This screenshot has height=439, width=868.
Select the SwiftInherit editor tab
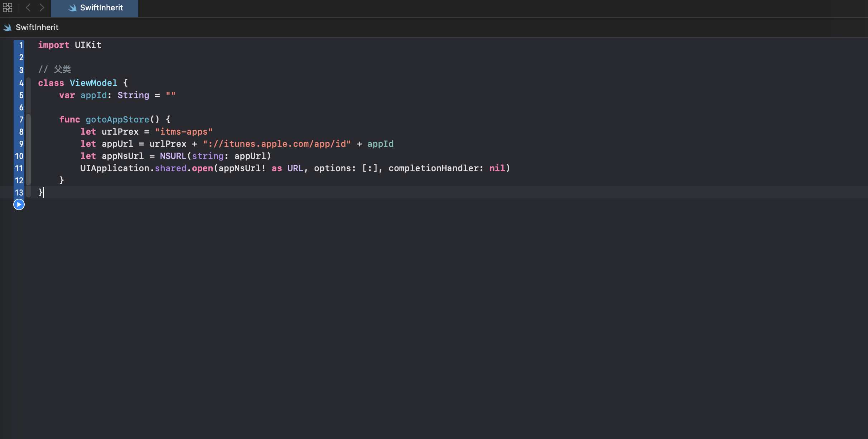95,8
